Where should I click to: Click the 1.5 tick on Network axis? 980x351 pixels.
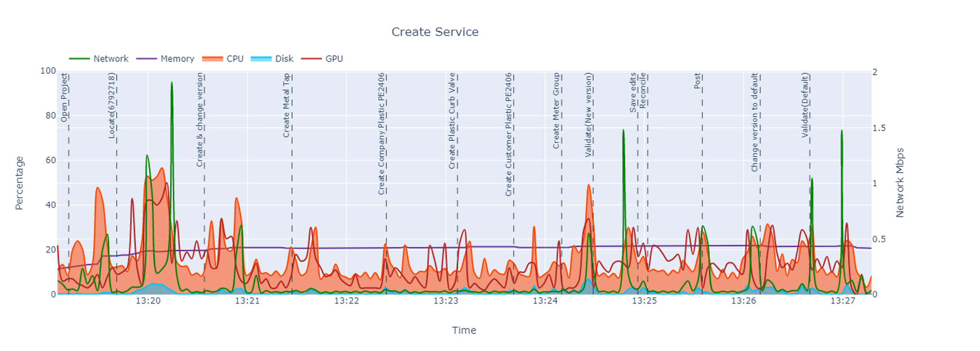[879, 128]
